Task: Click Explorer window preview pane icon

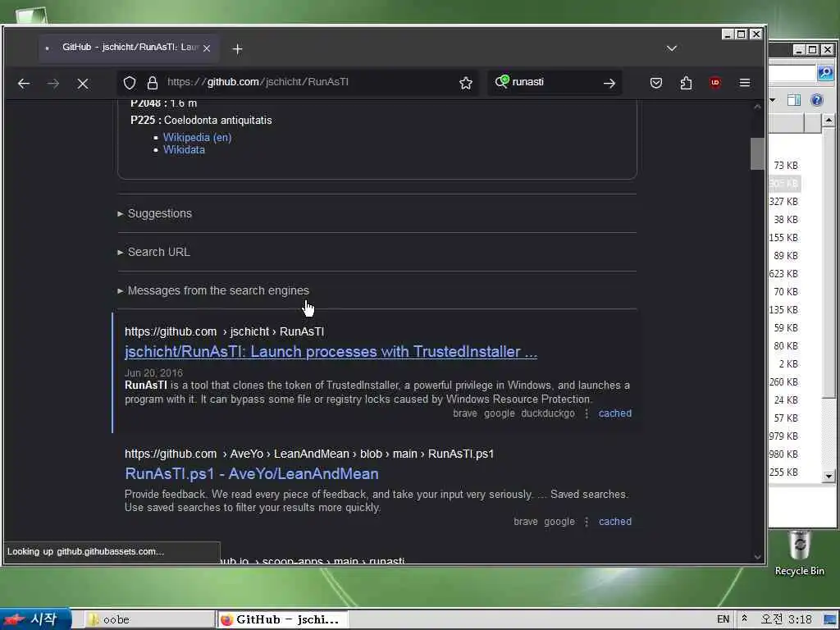Action: (794, 99)
